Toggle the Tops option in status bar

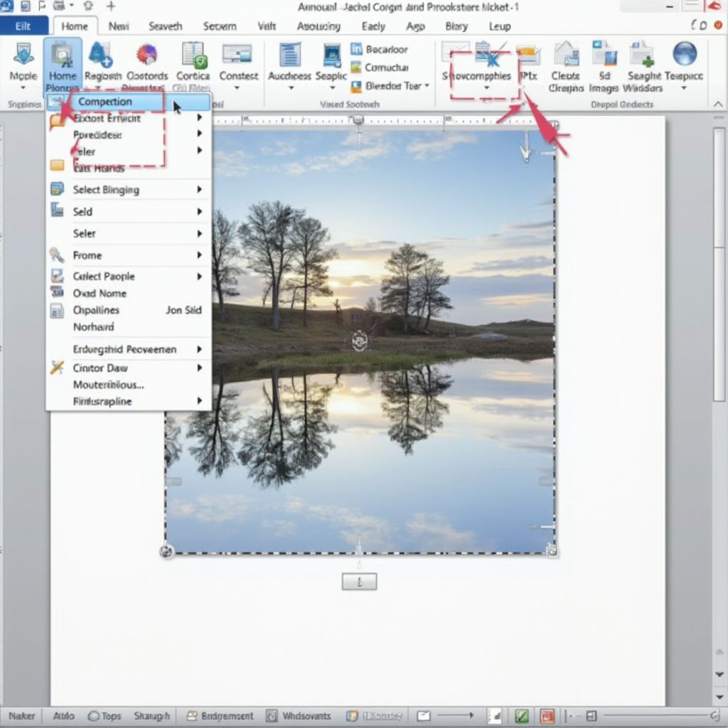click(x=104, y=716)
